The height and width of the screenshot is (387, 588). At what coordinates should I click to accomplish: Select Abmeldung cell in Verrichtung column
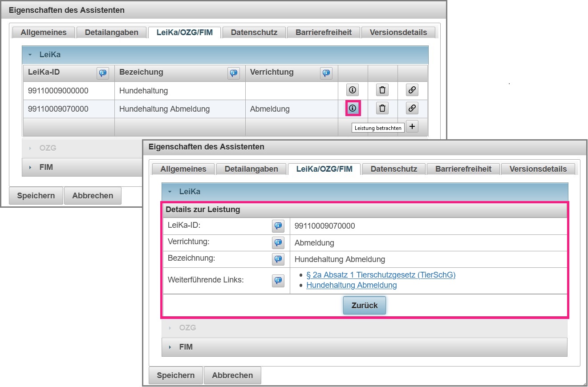point(292,109)
